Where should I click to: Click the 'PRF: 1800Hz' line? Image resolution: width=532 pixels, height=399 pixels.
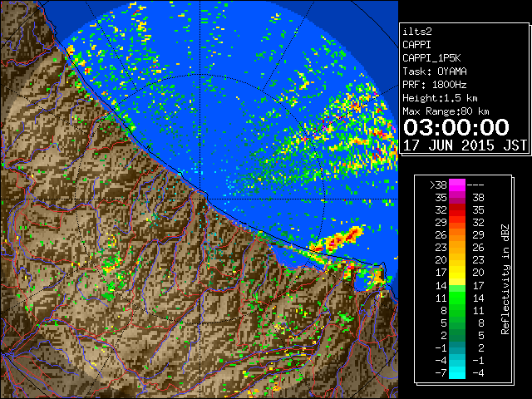coord(435,85)
